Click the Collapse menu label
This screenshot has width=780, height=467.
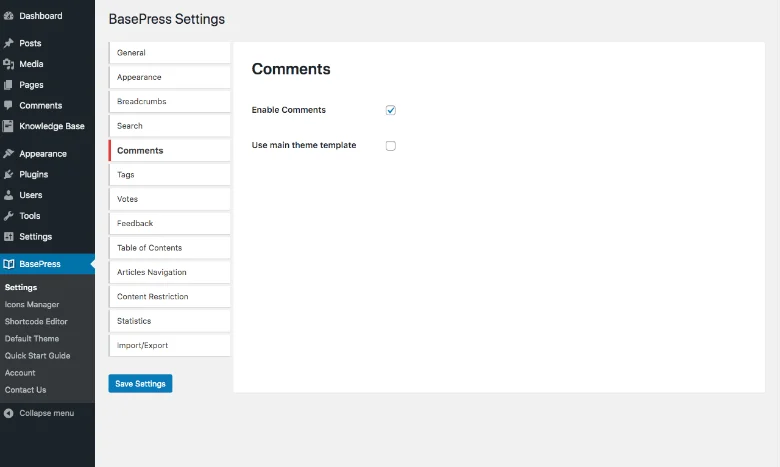(x=47, y=413)
